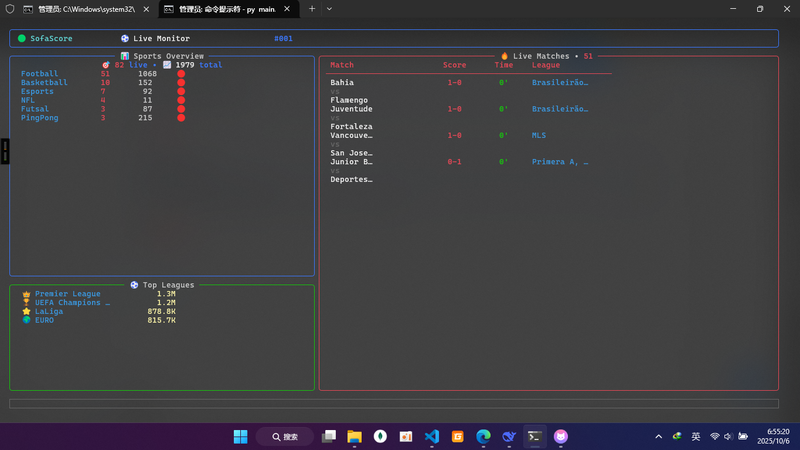Screen dimensions: 800x450
Task: Click the LaLiga star icon
Action: pos(27,311)
